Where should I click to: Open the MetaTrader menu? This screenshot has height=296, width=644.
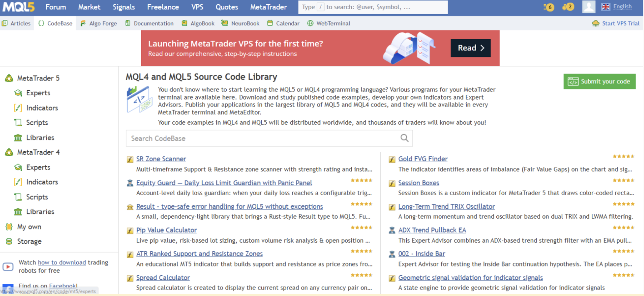(269, 7)
